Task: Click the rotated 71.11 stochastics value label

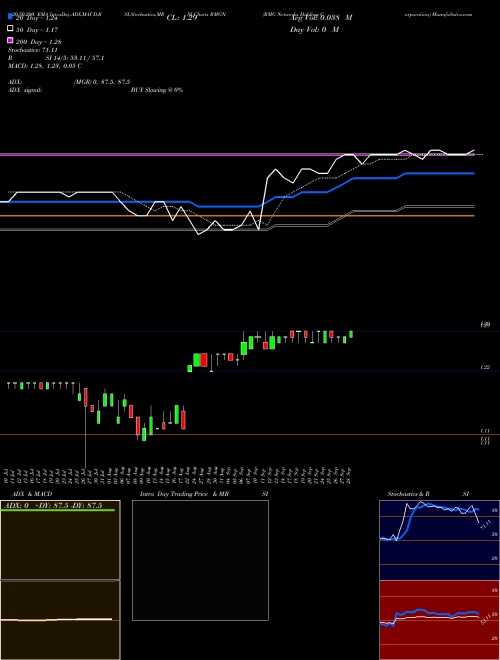Action: [x=486, y=525]
